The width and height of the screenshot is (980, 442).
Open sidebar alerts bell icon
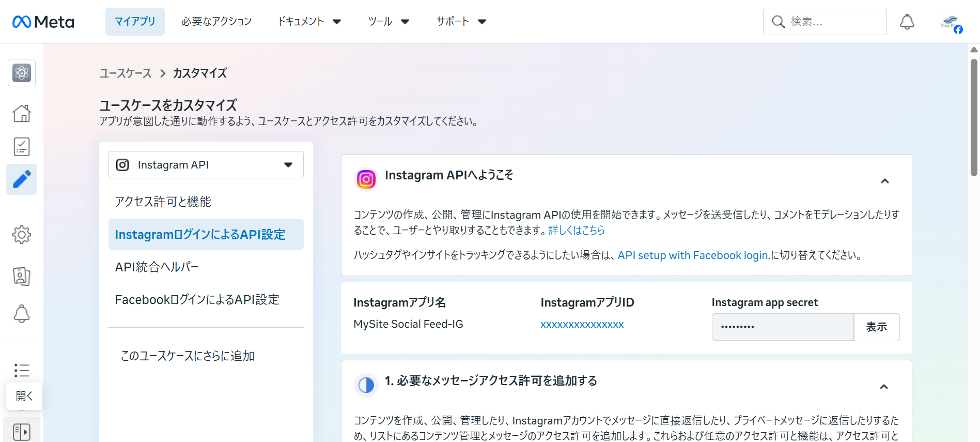pyautogui.click(x=22, y=313)
